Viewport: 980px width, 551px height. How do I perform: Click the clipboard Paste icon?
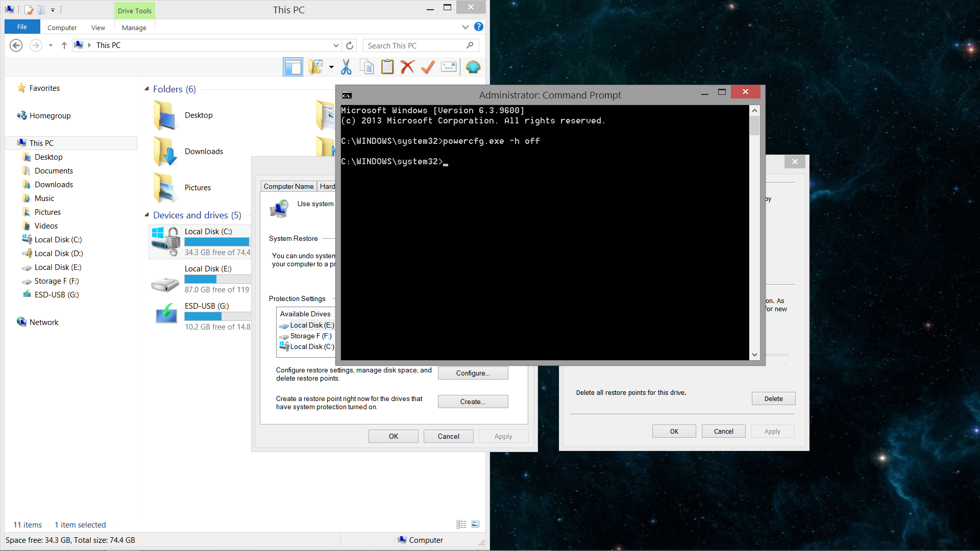(x=387, y=67)
